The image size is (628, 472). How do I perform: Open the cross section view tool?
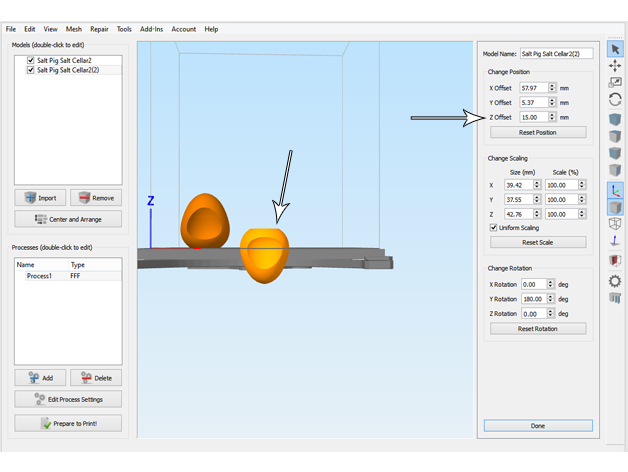pos(615,261)
